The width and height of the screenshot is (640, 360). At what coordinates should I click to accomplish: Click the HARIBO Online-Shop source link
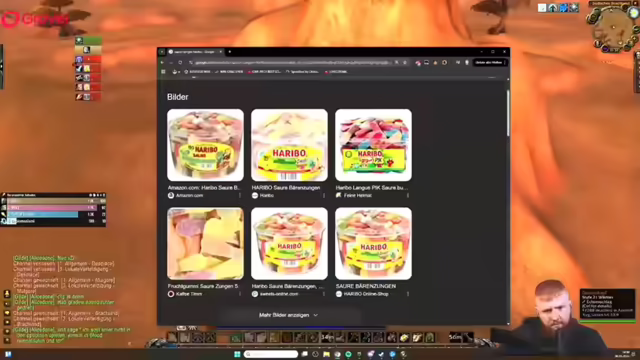coord(366,294)
